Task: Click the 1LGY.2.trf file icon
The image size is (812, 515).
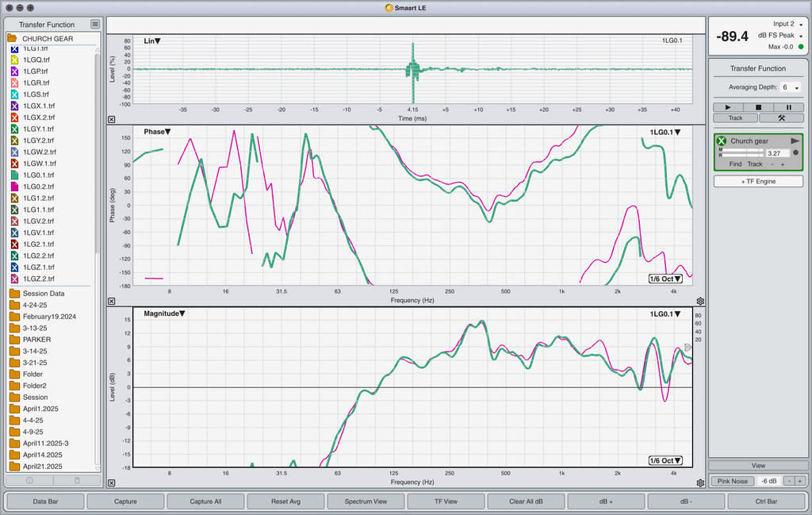Action: [14, 140]
